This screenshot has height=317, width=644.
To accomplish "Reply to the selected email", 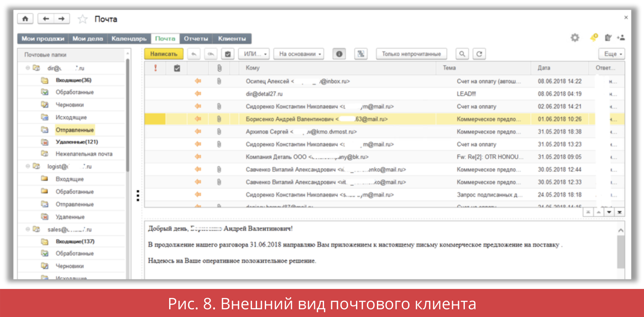I will tap(194, 54).
